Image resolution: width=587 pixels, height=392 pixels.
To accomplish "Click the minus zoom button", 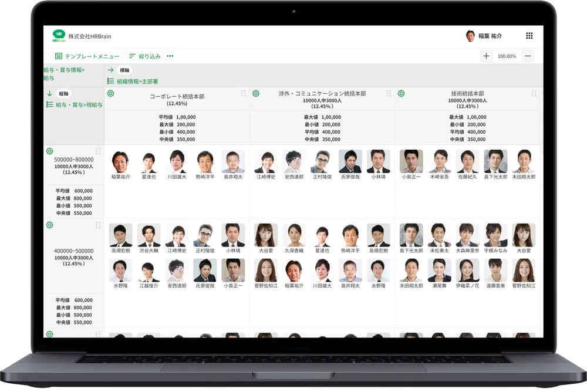I will point(528,56).
